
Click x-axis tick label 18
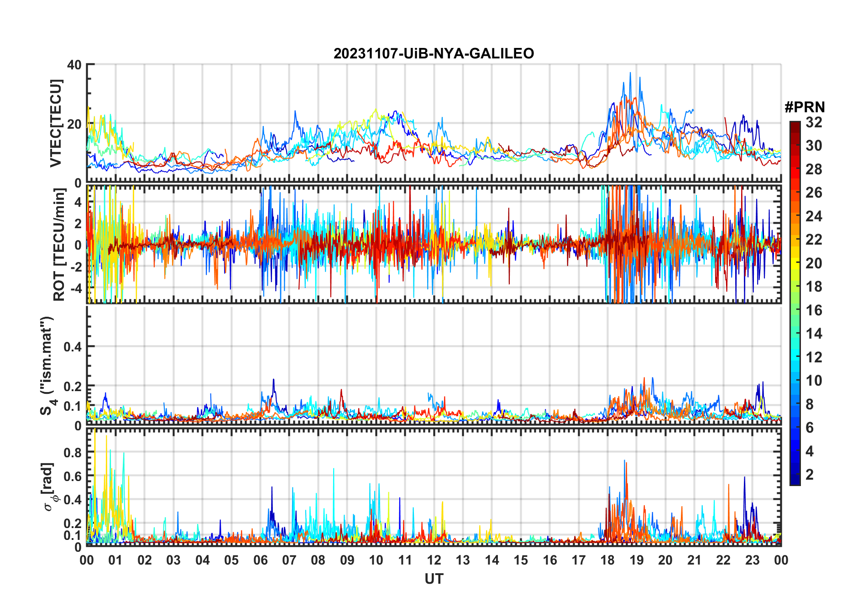[x=607, y=560]
